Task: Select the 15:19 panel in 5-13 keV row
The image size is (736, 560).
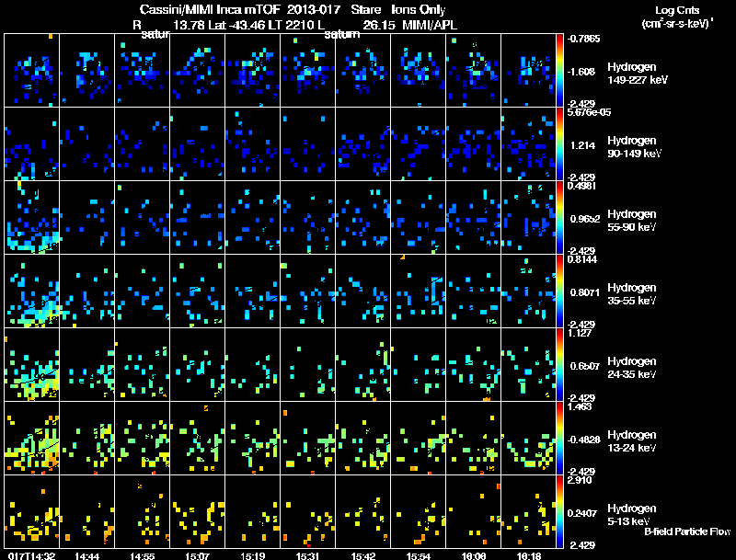Action: point(252,511)
